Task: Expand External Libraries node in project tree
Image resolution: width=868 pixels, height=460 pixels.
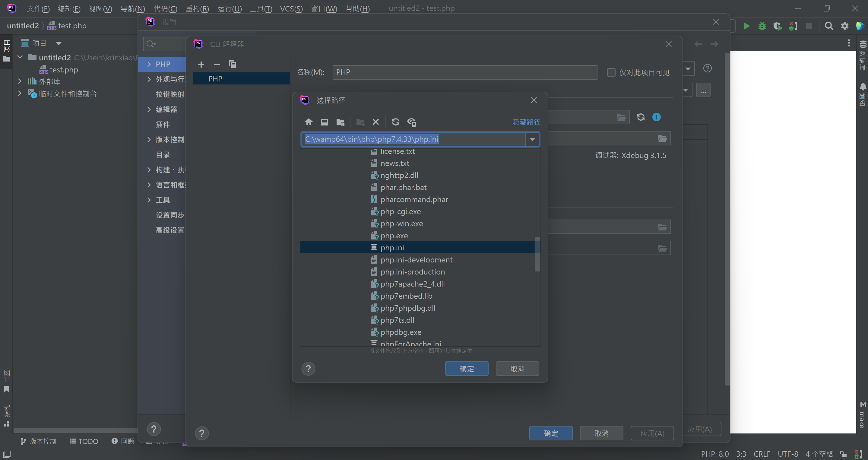Action: pos(20,81)
